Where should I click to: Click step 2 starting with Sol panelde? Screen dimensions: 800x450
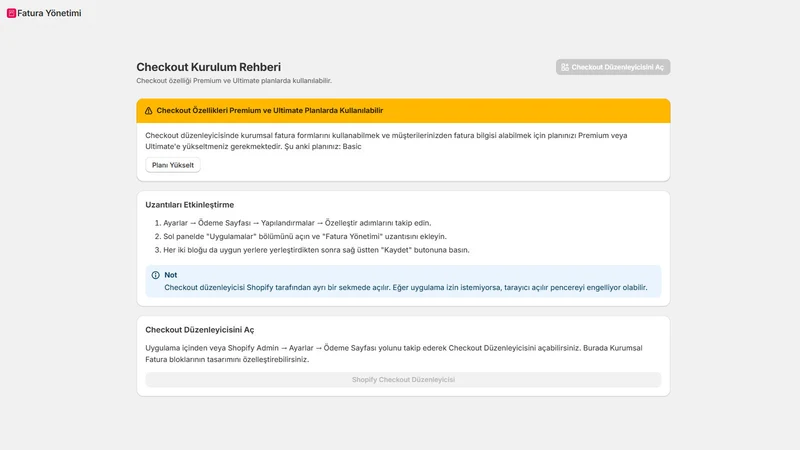305,237
